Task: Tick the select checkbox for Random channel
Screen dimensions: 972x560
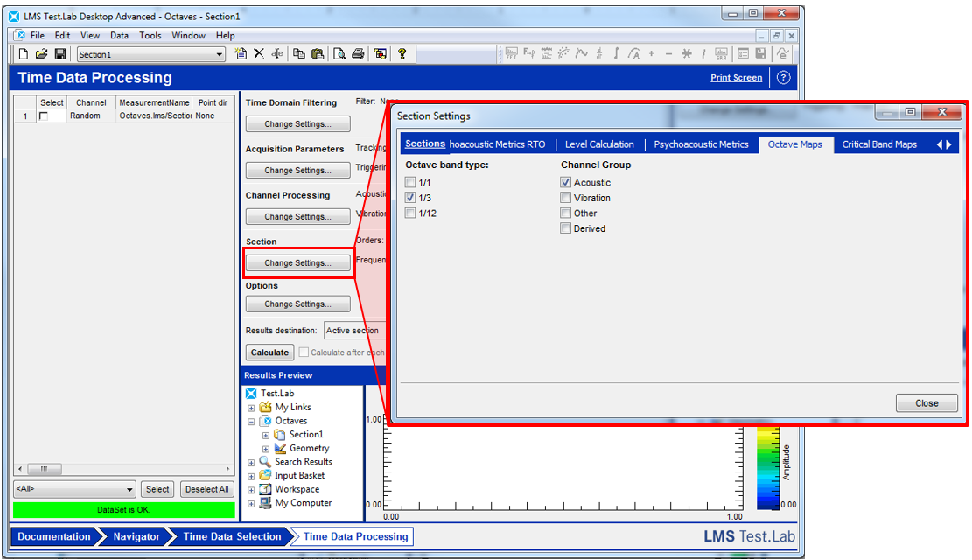Action: coord(44,116)
